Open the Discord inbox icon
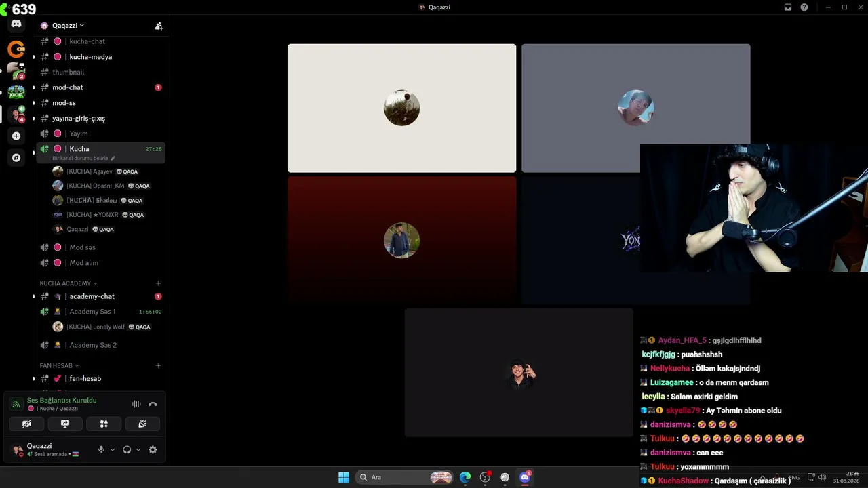Image resolution: width=868 pixels, height=488 pixels. click(x=788, y=7)
